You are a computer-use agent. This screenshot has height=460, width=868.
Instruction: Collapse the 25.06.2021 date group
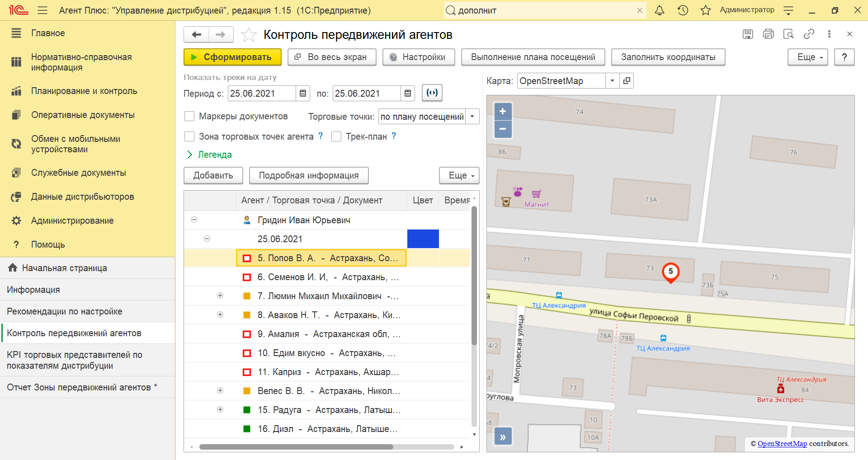point(207,239)
